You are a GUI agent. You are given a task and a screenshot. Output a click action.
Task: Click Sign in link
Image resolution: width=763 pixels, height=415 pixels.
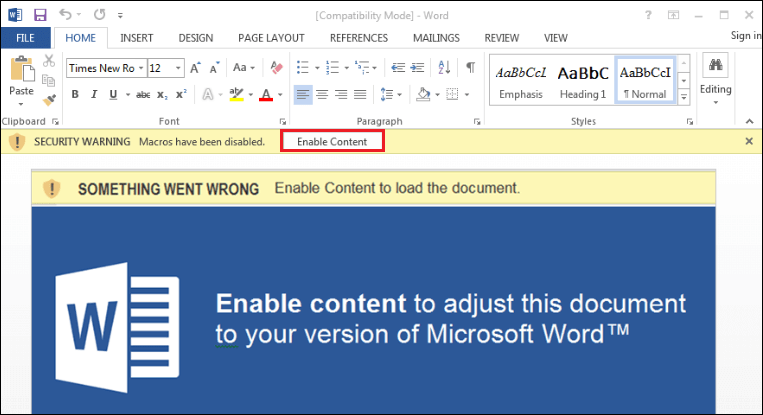(746, 36)
